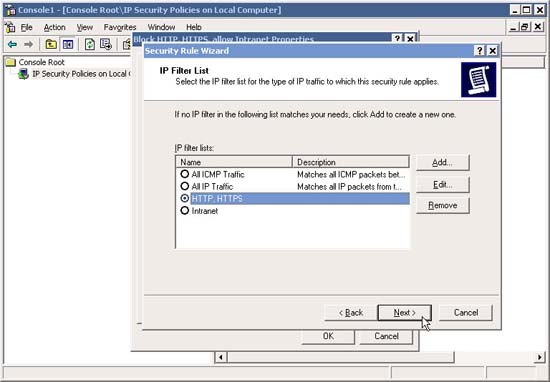550x382 pixels.
Task: Cancel the Security Rule Wizard
Action: pos(466,313)
